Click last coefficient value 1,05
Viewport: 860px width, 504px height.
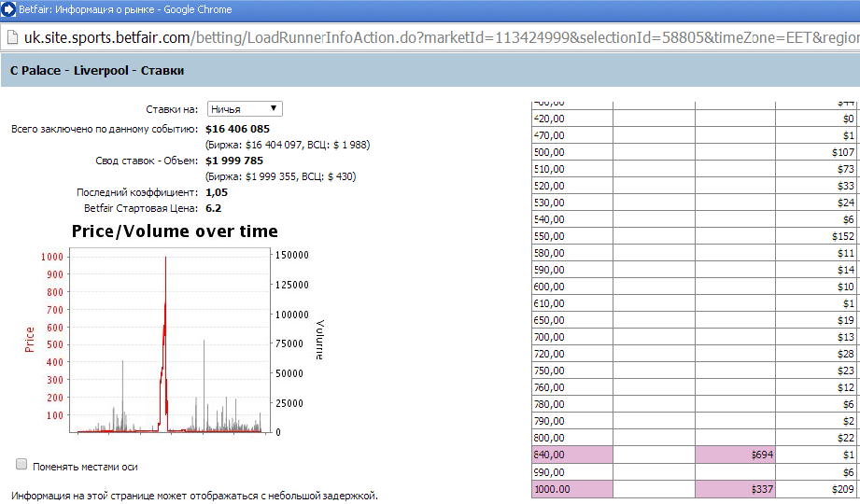coord(217,192)
